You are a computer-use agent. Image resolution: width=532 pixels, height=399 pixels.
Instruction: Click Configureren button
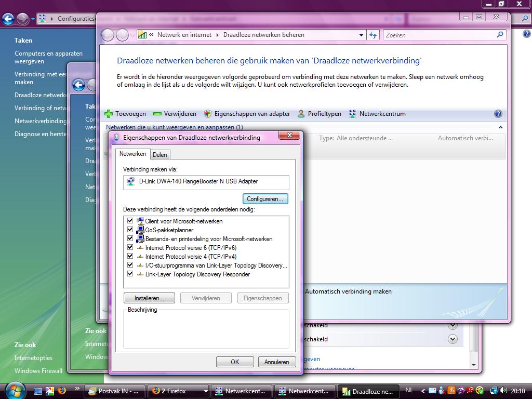[x=265, y=199]
